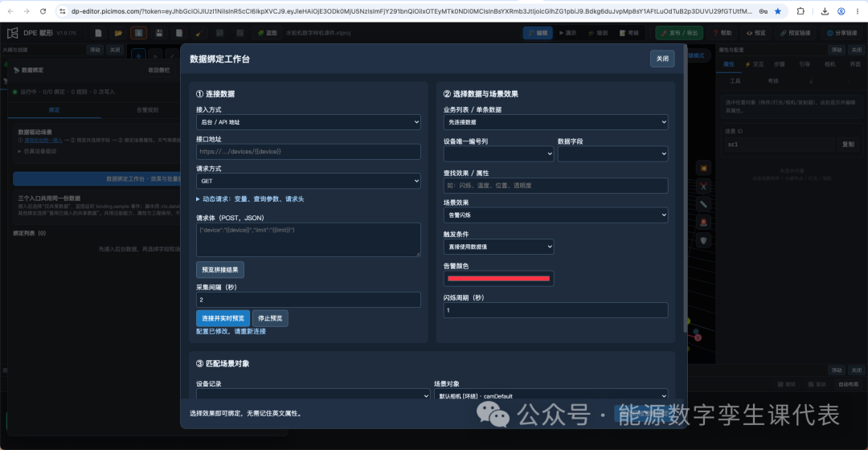The height and width of the screenshot is (450, 868).
Task: Click the redo icon in top toolbar
Action: (x=240, y=33)
